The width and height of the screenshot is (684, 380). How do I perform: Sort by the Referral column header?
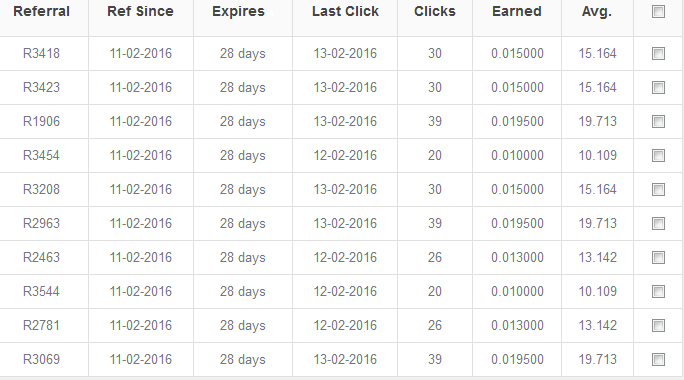(x=41, y=11)
